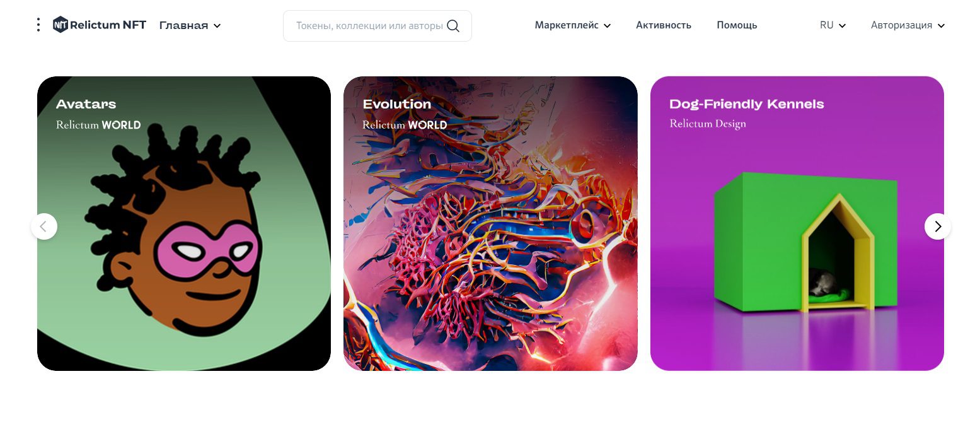Open the three-dot vertical menu icon

(38, 25)
